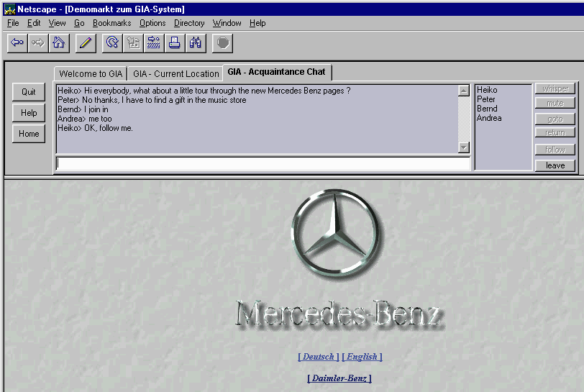The image size is (584, 392).
Task: Click the Home house toolbar icon
Action: click(x=58, y=43)
